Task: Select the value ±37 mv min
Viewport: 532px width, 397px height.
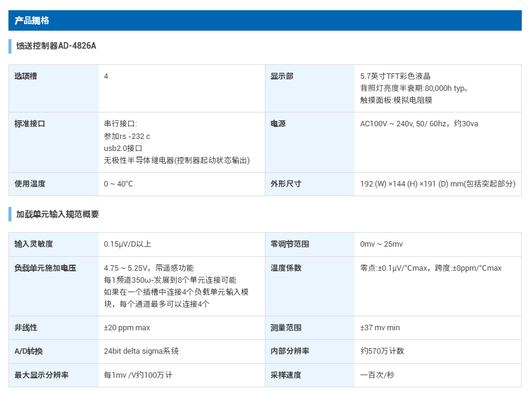Action: pyautogui.click(x=380, y=328)
